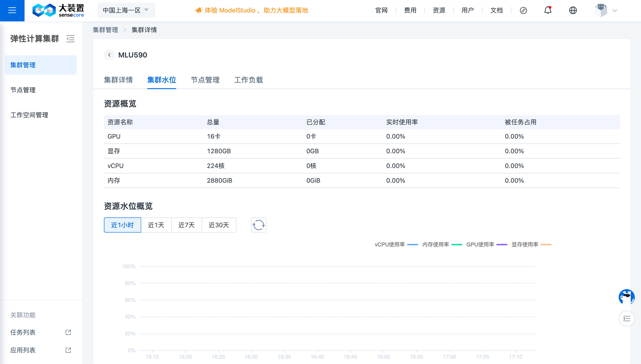Click the MLU590 cluster title
The image size is (641, 364).
(133, 55)
